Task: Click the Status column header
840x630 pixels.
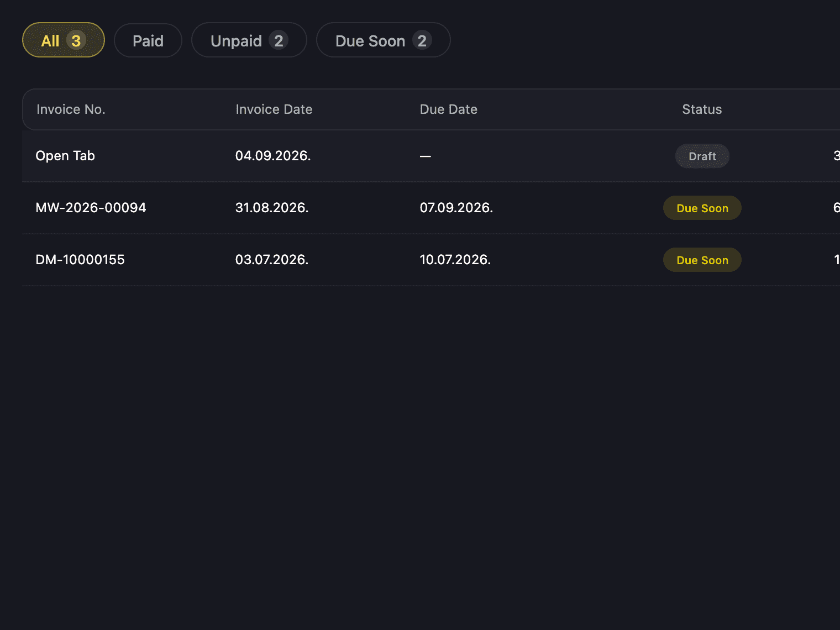Action: [x=702, y=109]
